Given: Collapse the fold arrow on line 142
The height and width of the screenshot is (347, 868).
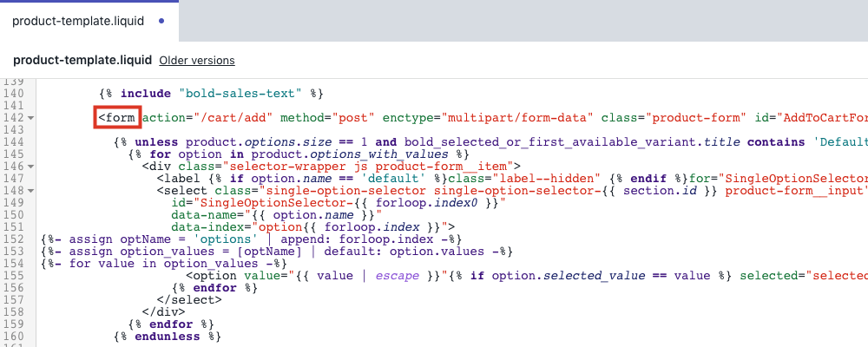Looking at the screenshot, I should [30, 118].
